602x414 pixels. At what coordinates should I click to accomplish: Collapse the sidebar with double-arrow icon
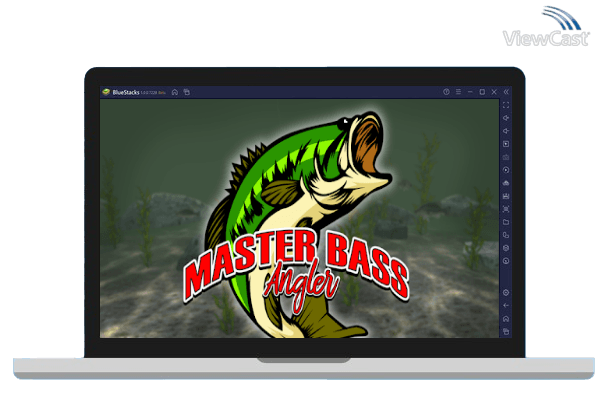(x=506, y=92)
